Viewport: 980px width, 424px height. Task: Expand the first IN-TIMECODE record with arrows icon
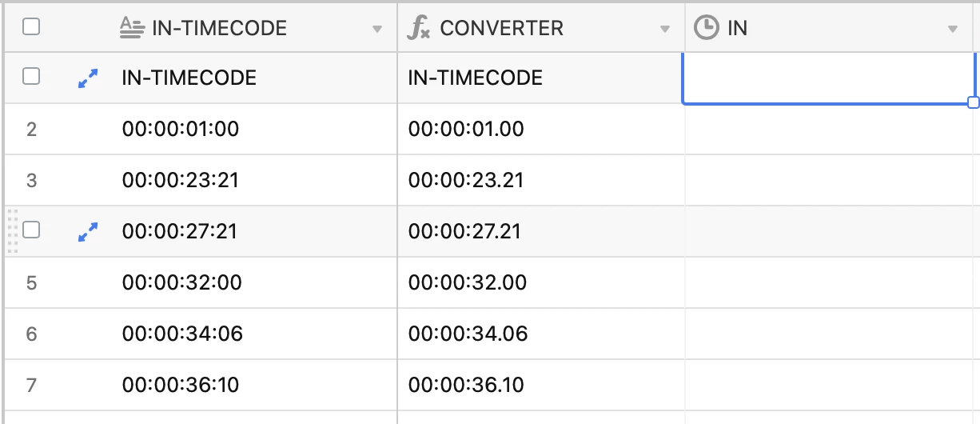coord(88,78)
